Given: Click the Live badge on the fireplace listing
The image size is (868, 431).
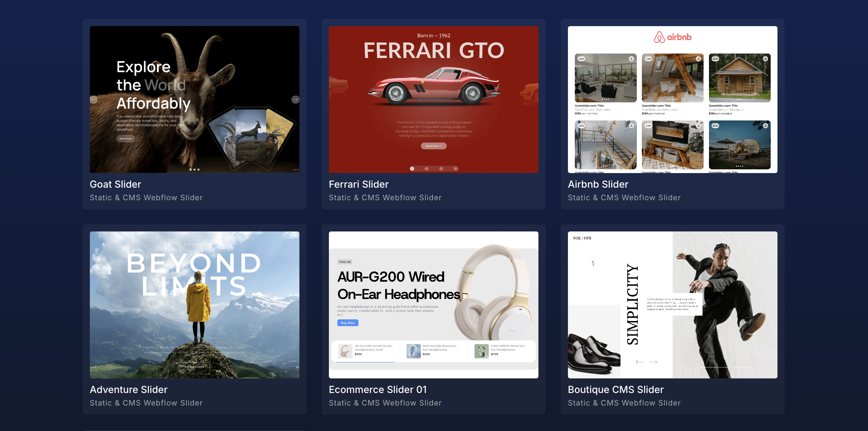Looking at the screenshot, I should 648,126.
